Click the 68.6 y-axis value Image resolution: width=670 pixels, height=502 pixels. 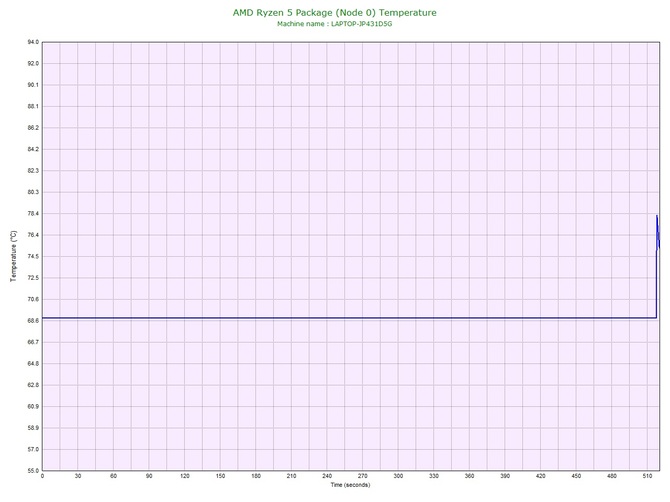click(33, 321)
